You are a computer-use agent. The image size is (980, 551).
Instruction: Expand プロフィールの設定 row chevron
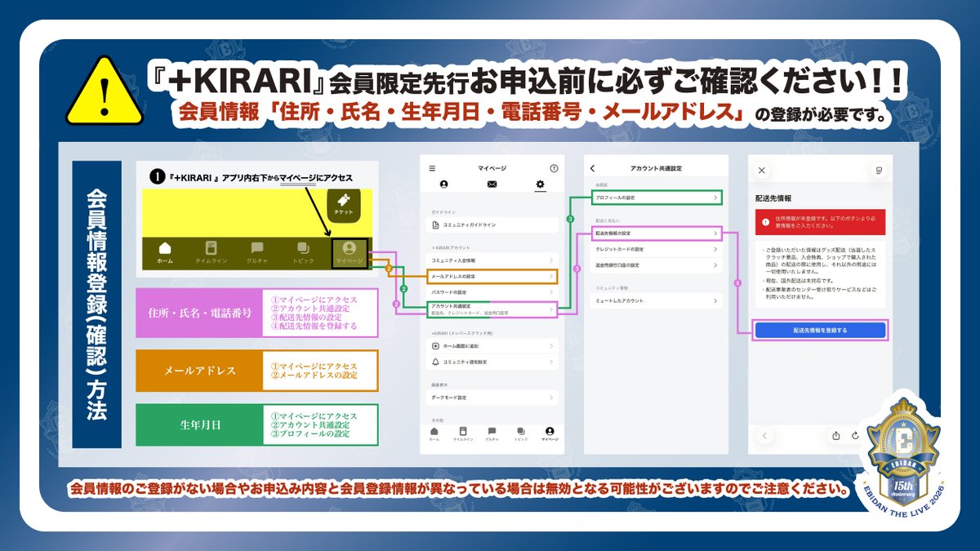[715, 198]
